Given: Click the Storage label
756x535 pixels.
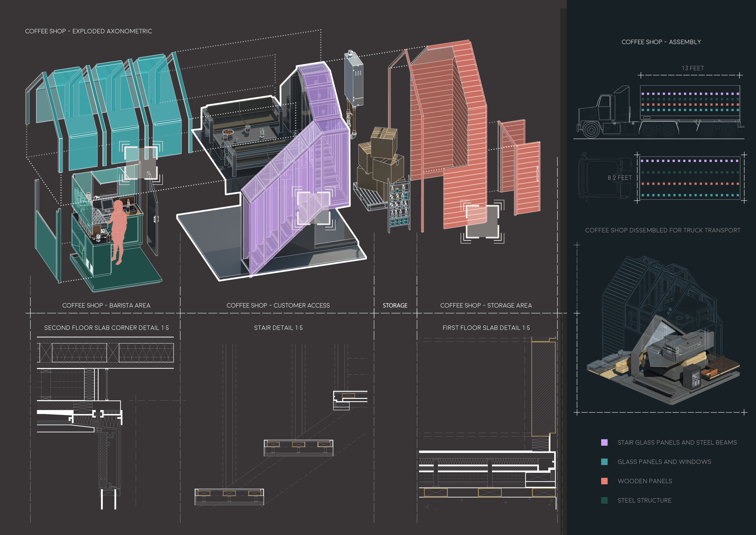Looking at the screenshot, I should 395,305.
